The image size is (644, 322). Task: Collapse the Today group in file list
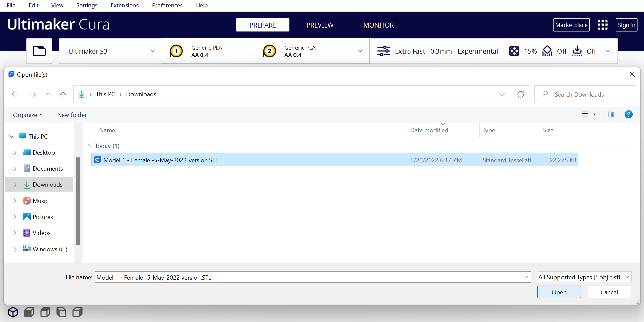(x=90, y=146)
